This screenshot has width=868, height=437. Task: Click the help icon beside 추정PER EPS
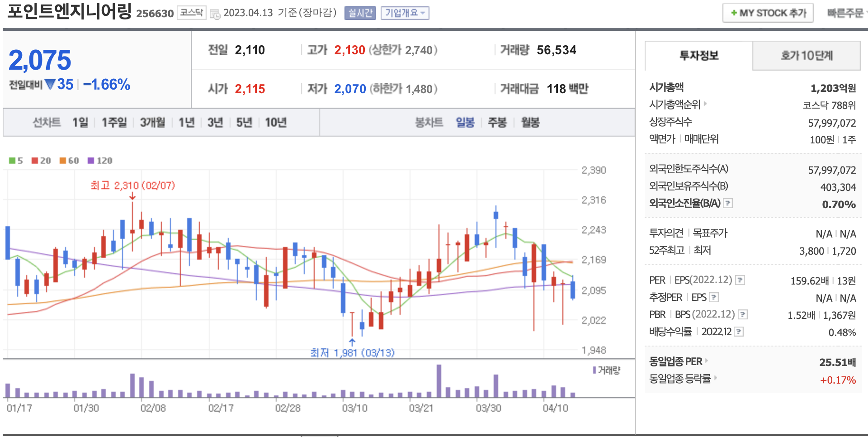click(714, 297)
